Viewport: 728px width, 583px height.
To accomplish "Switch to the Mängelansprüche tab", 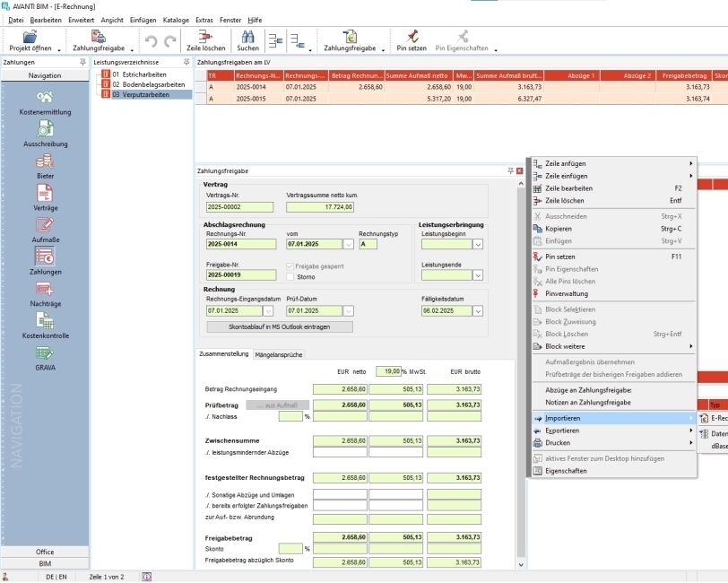I will (279, 355).
